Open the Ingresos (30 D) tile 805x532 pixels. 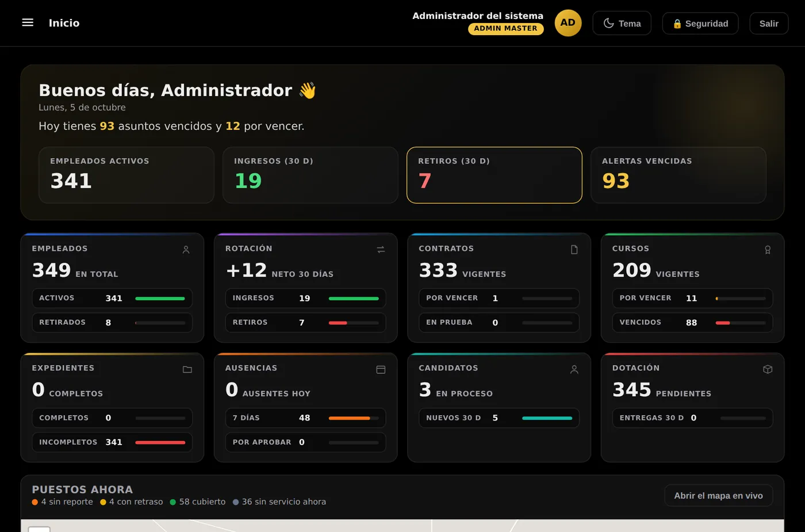pos(310,175)
